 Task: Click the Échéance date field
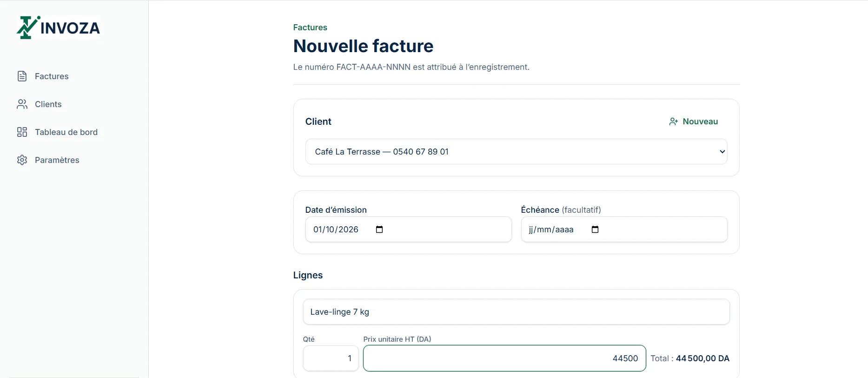pyautogui.click(x=624, y=229)
